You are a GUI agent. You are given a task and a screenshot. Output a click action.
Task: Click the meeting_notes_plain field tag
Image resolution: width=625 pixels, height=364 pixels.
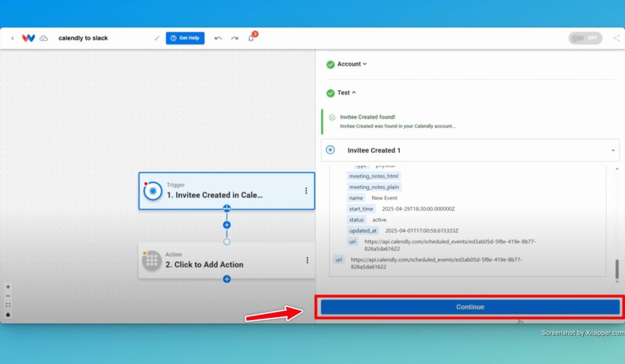point(374,187)
